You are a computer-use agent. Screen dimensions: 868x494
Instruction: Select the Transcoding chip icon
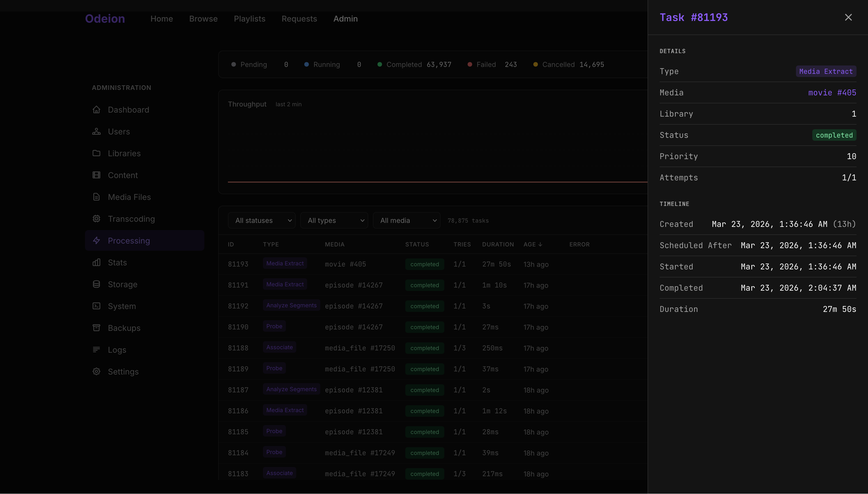(96, 219)
